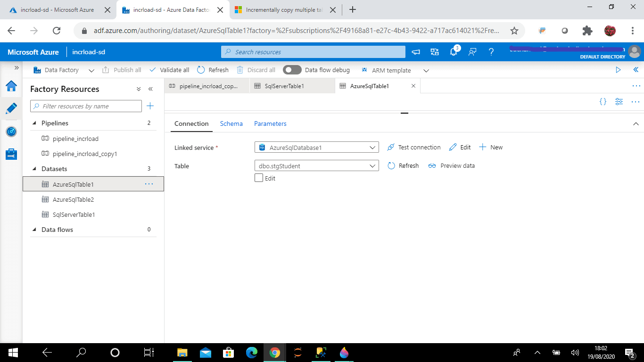The width and height of the screenshot is (644, 362).
Task: Close the AzureSqlTable1 editor tab
Action: 413,86
